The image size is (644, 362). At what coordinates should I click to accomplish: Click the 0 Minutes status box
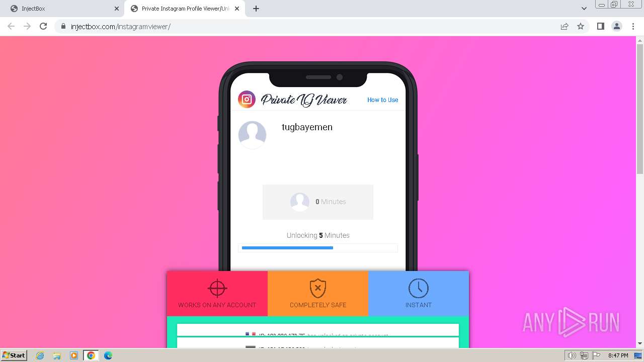coord(318,202)
